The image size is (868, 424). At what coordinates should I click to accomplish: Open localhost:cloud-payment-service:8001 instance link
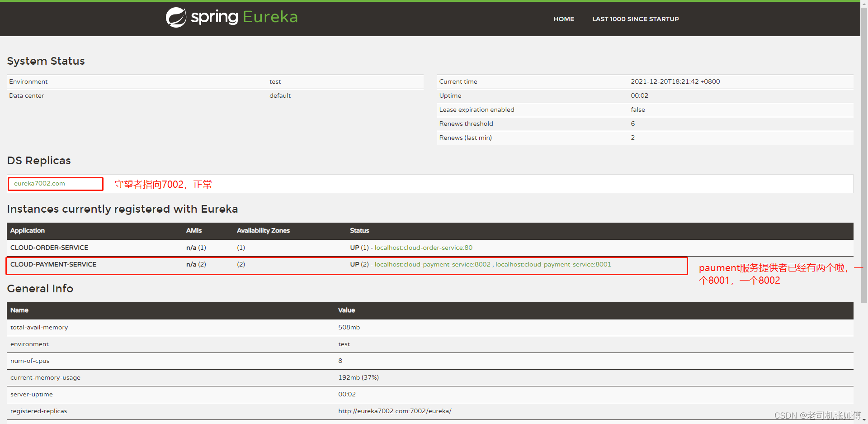(553, 264)
